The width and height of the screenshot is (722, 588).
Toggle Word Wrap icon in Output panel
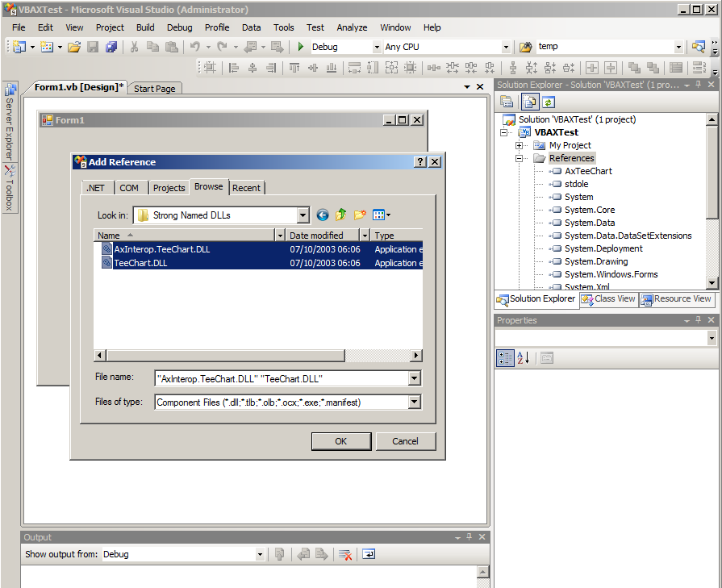click(369, 554)
